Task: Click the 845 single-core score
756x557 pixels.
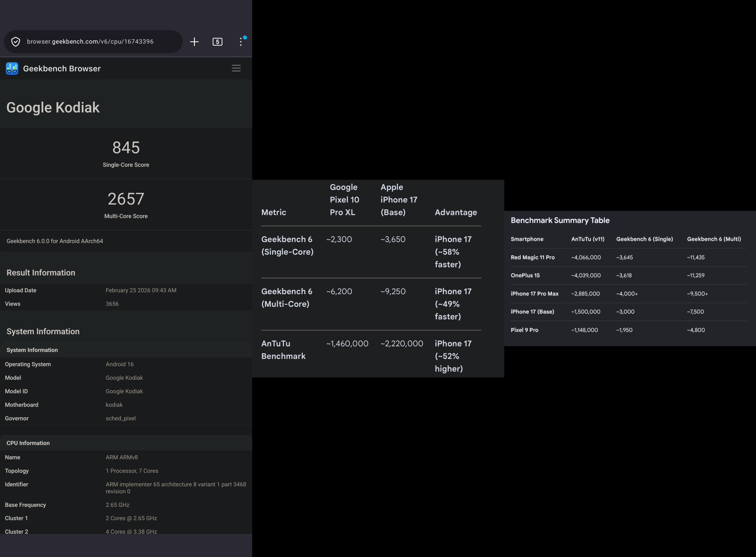Action: pos(126,147)
